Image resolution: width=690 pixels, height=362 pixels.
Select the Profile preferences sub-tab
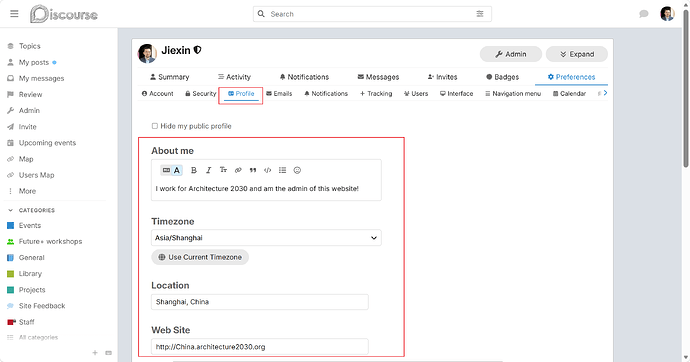coord(241,94)
